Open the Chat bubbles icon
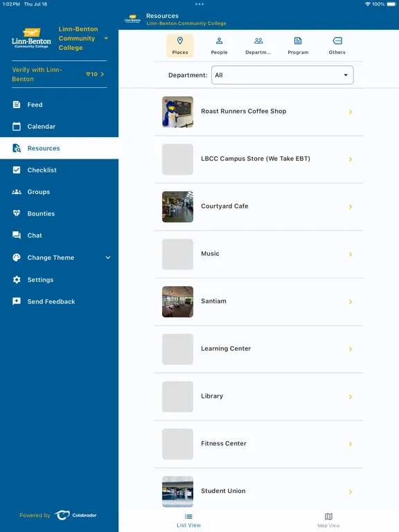Viewport: 399px width, 532px height. click(x=17, y=235)
